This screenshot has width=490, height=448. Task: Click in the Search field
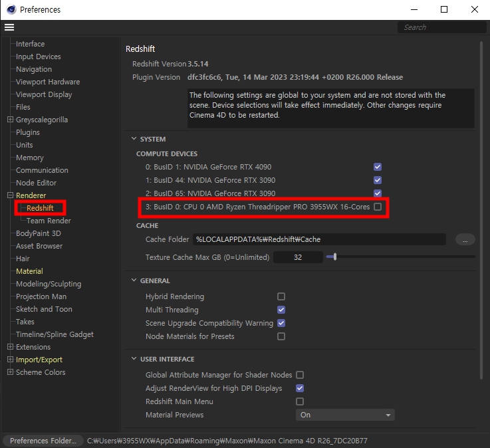pos(442,27)
